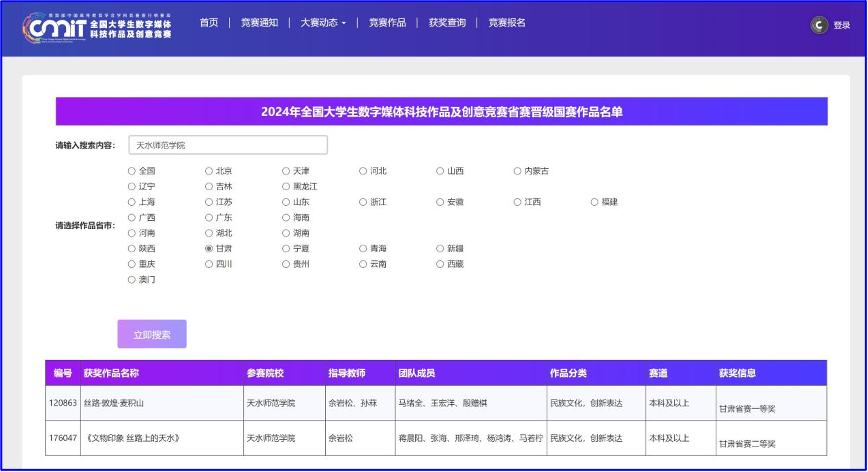Viewport: 868px width, 472px height.
Task: Open the 竞赛作品 menu item
Action: point(387,23)
